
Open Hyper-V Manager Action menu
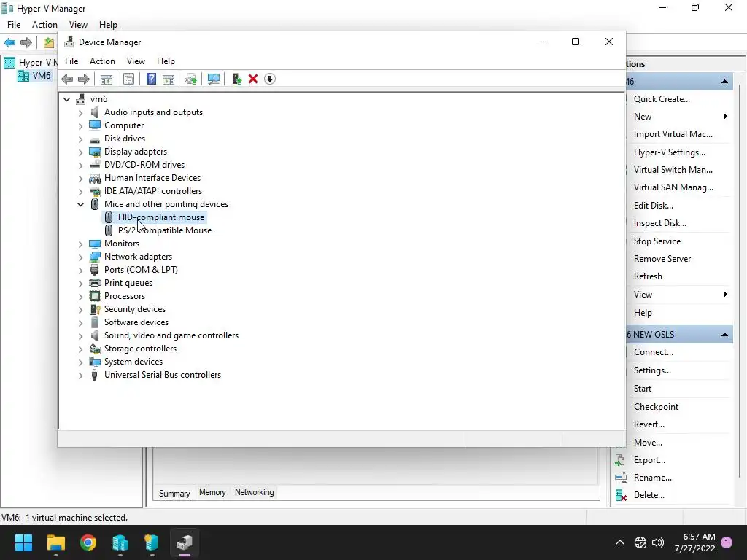[44, 25]
